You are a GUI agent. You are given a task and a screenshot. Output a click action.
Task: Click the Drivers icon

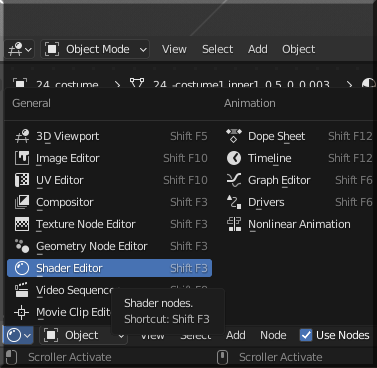click(x=234, y=202)
